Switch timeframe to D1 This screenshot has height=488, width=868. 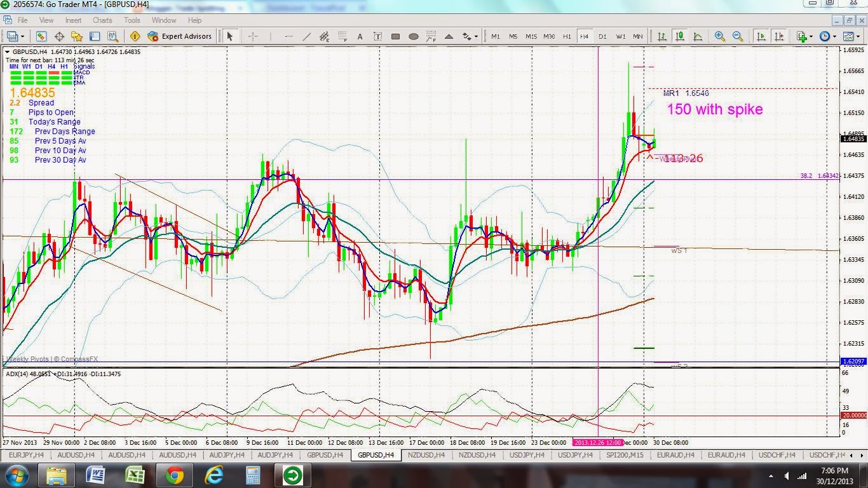click(602, 36)
